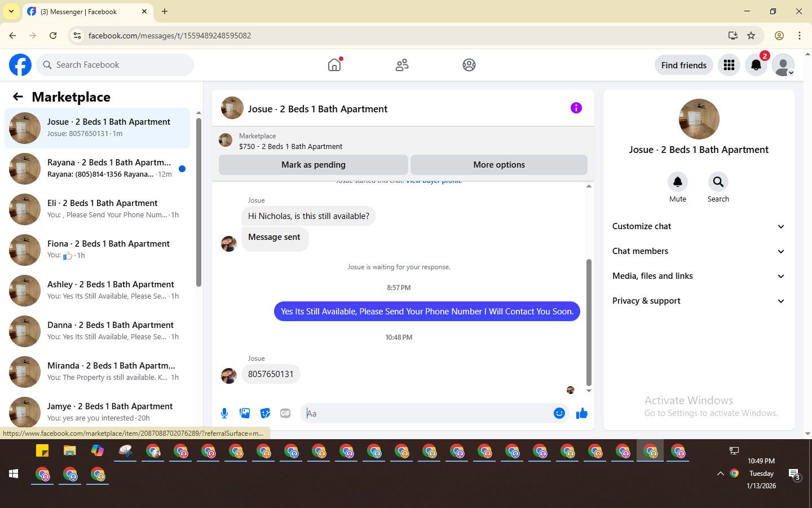Attach a photo or file icon
The image size is (812, 508).
[x=245, y=413]
